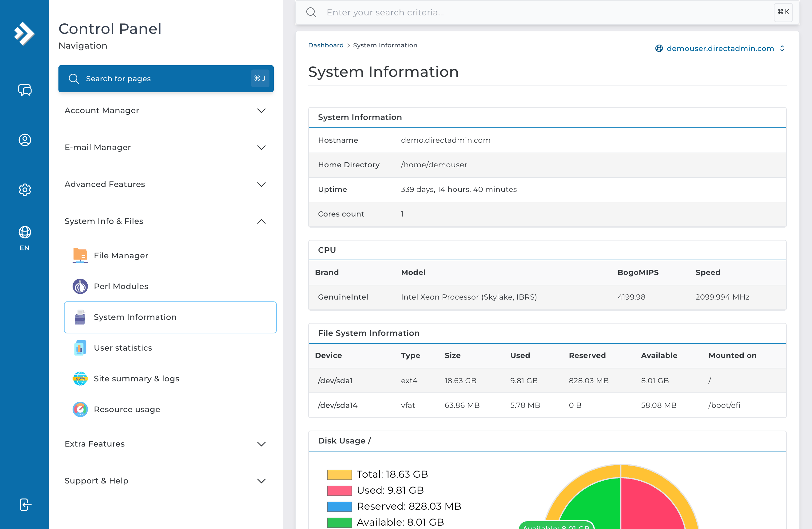Expand the Support & Help section

tap(165, 481)
